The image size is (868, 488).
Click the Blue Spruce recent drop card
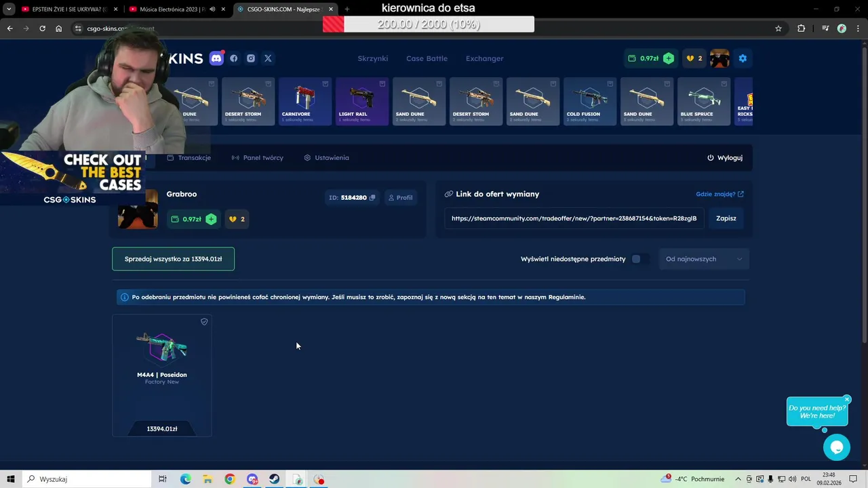click(x=704, y=101)
